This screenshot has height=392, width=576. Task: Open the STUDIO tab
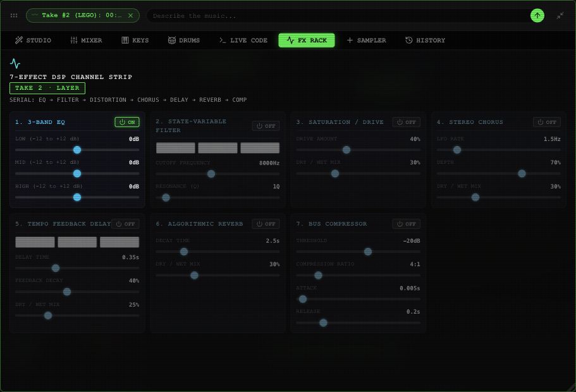pyautogui.click(x=33, y=40)
